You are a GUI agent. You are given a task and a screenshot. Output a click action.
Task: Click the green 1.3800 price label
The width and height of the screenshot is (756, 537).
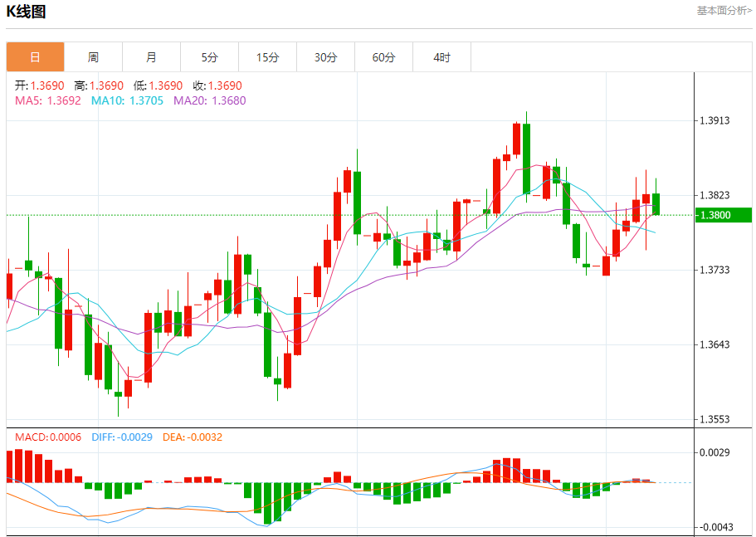click(x=723, y=215)
